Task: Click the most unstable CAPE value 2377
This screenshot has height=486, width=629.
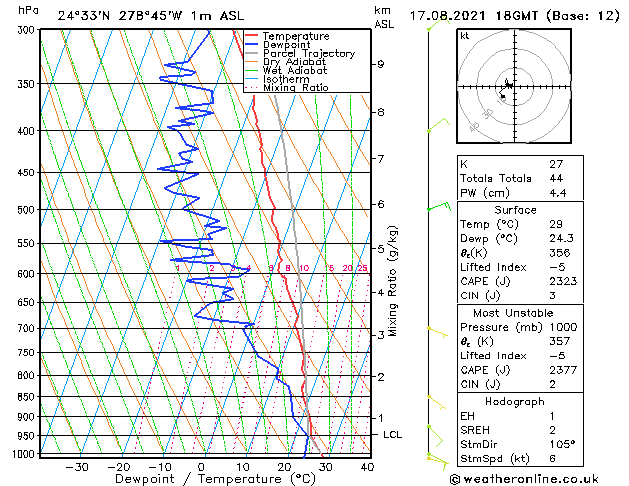Action: coord(563,370)
